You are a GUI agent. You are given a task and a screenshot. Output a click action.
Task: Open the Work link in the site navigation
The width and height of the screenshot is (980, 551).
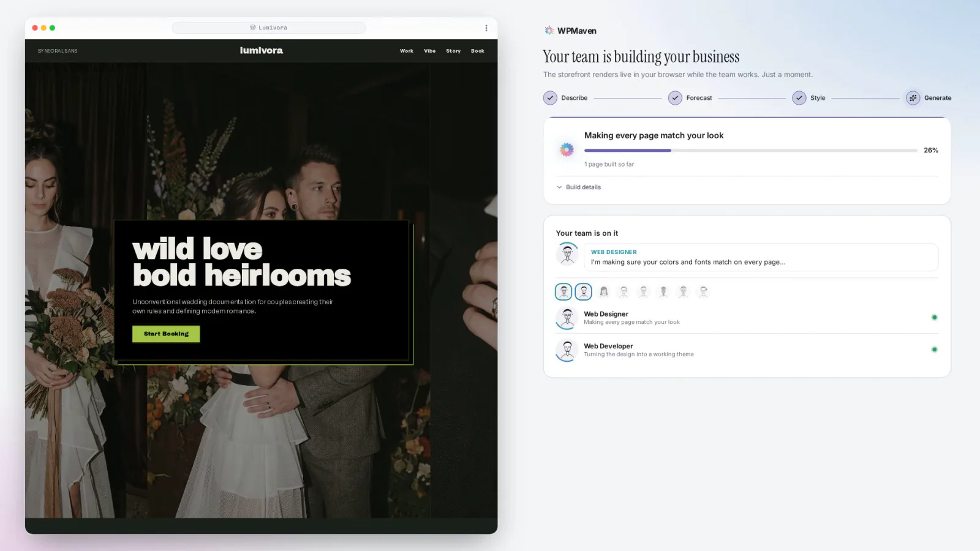[x=407, y=51]
